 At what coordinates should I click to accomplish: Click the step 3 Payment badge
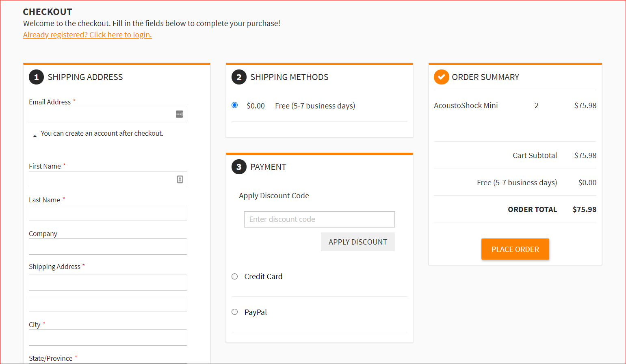tap(239, 167)
